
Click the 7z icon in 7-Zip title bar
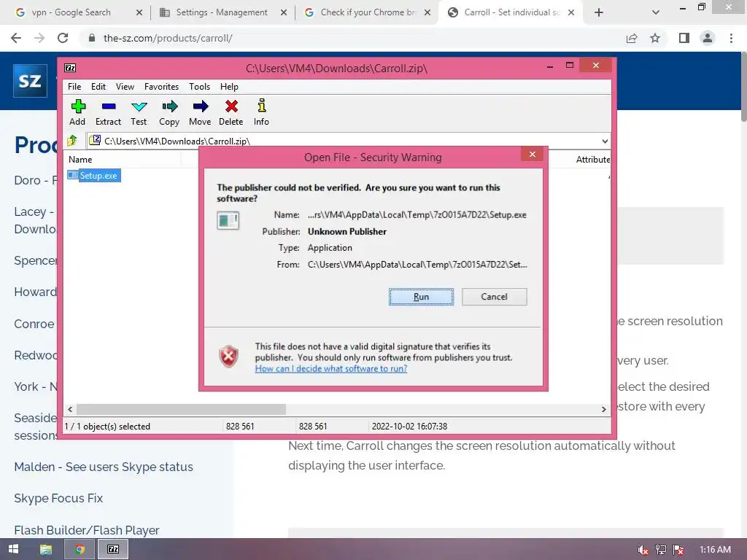[x=70, y=68]
